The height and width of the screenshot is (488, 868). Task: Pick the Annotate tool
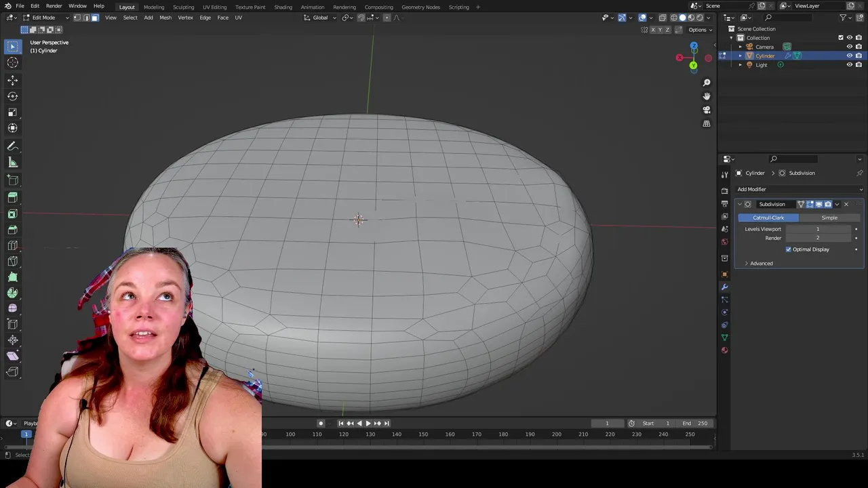pyautogui.click(x=12, y=146)
